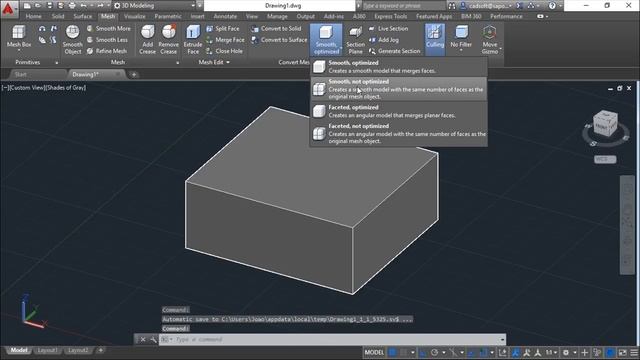640x360 pixels.
Task: Switch to the Start file tab
Action: click(20, 74)
